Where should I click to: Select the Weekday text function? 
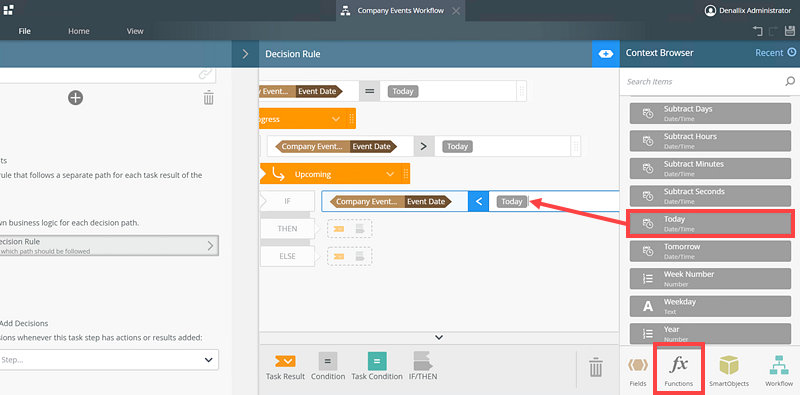click(710, 306)
